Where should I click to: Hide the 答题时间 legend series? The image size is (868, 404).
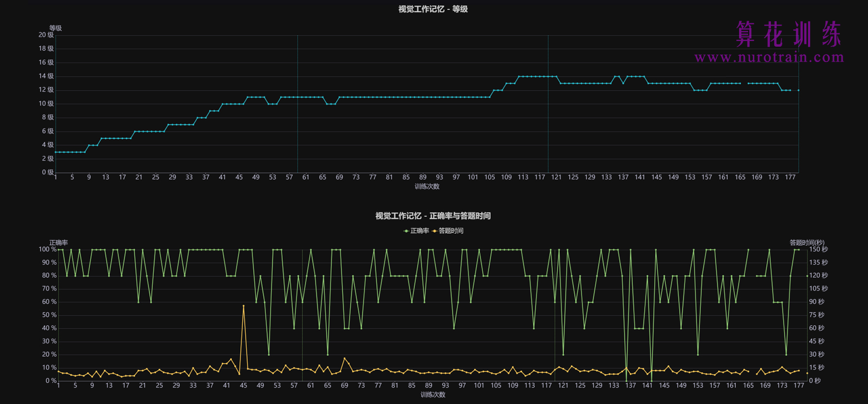pos(448,231)
